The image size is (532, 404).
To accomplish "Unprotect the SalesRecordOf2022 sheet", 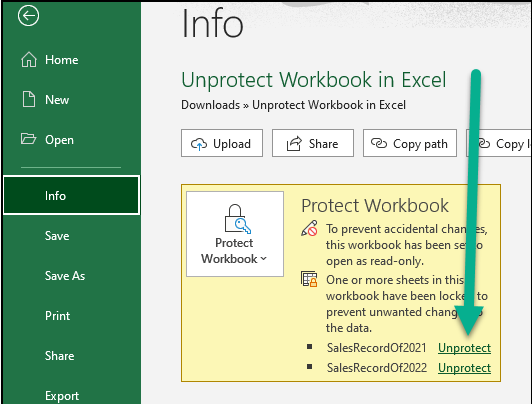I will pyautogui.click(x=464, y=368).
